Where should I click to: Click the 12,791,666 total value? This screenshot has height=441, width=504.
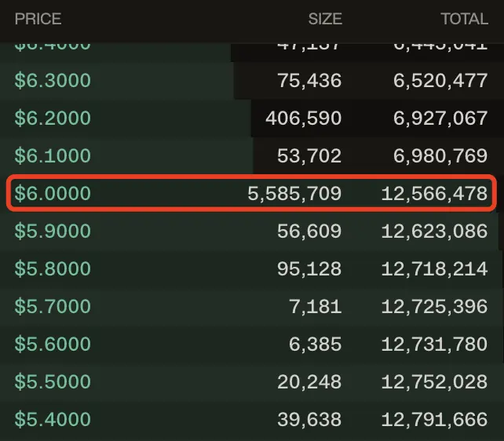434,420
